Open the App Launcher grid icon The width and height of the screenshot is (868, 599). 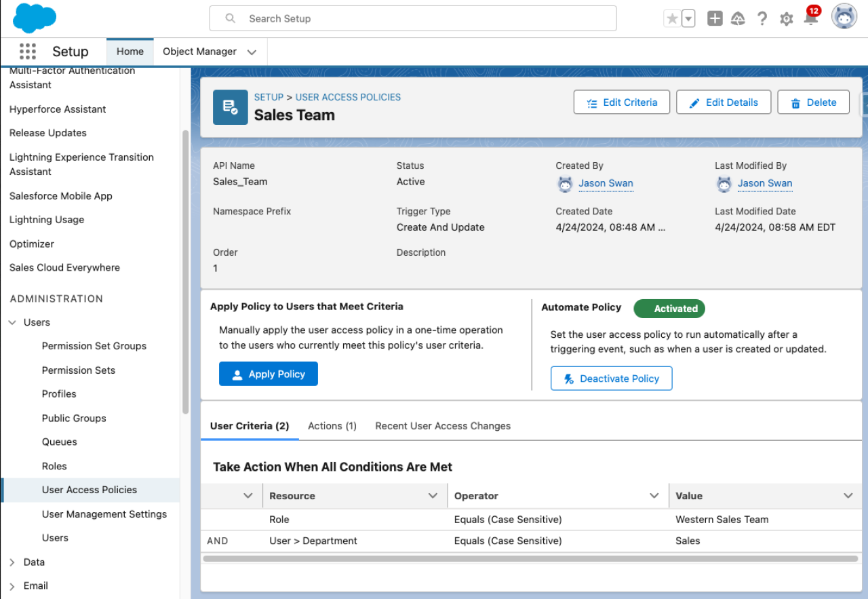[28, 52]
